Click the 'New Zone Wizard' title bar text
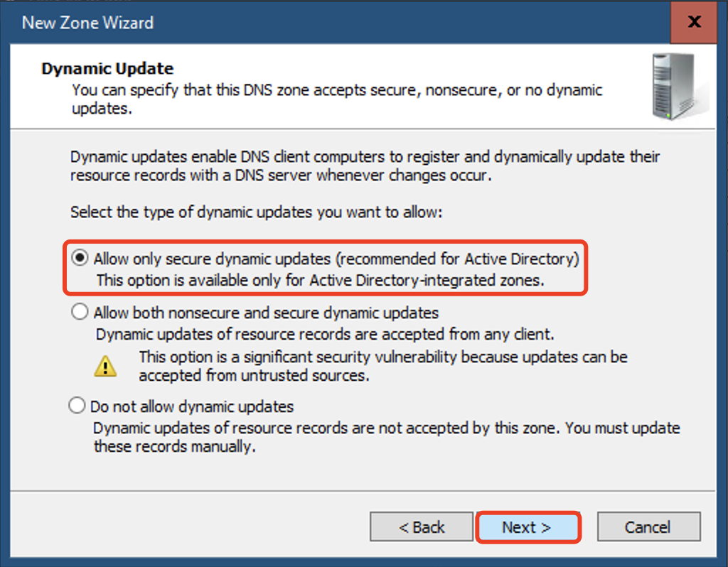 (87, 23)
